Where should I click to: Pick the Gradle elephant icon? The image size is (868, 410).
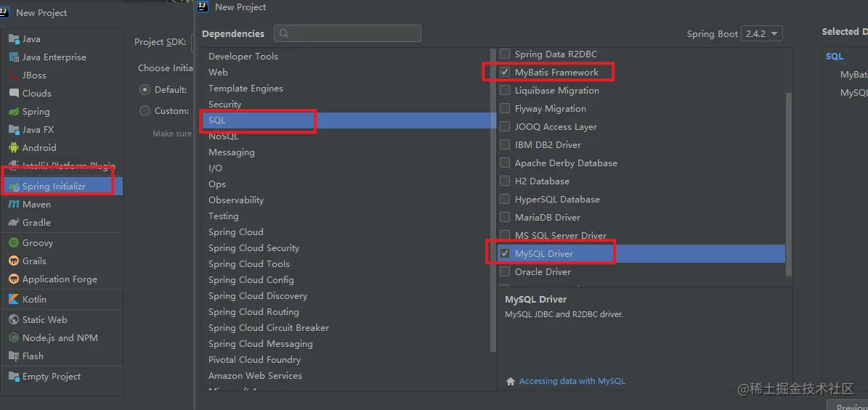point(14,223)
